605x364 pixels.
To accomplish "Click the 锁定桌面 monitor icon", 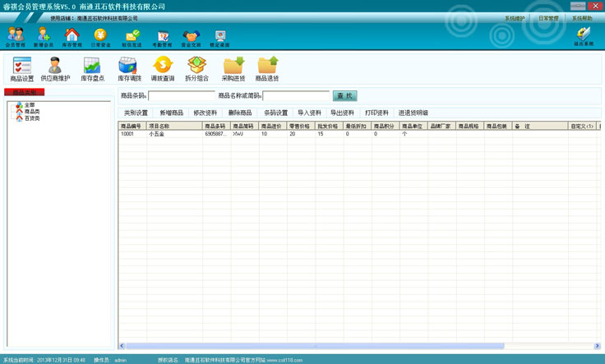I will point(220,37).
